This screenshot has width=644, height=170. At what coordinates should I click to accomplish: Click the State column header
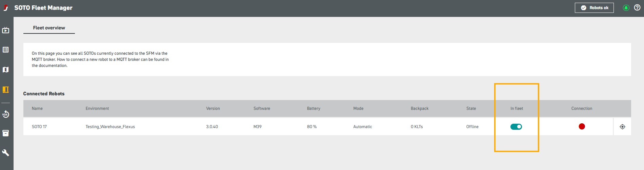[471, 108]
